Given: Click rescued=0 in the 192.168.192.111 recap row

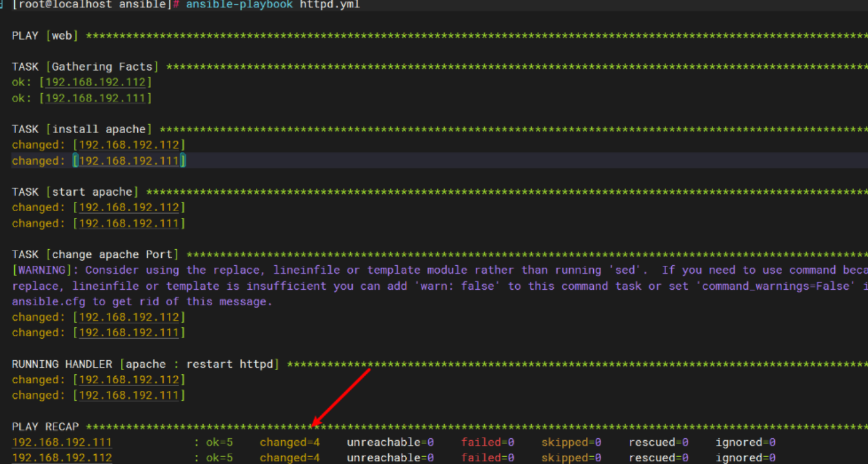Looking at the screenshot, I should [658, 443].
